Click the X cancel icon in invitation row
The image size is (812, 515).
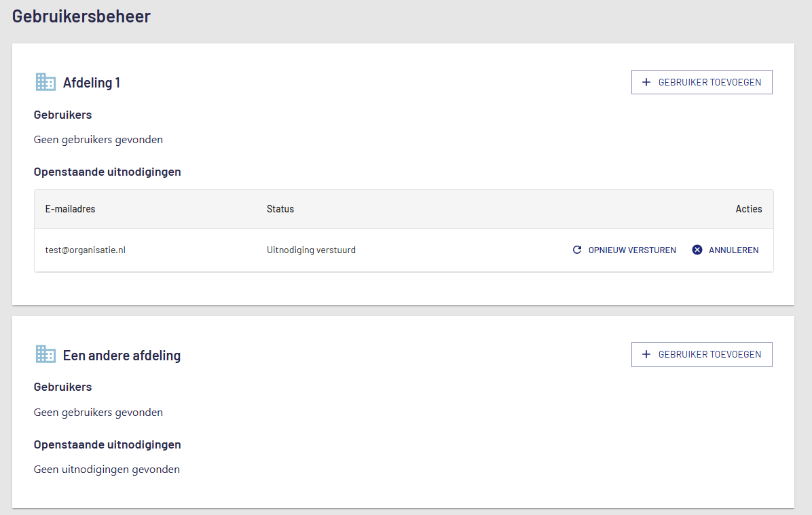click(x=697, y=250)
